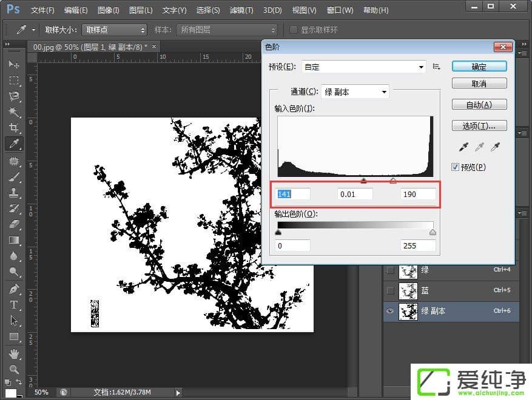Click the white point eyedropper in Levels
The image size is (532, 400).
tap(496, 147)
